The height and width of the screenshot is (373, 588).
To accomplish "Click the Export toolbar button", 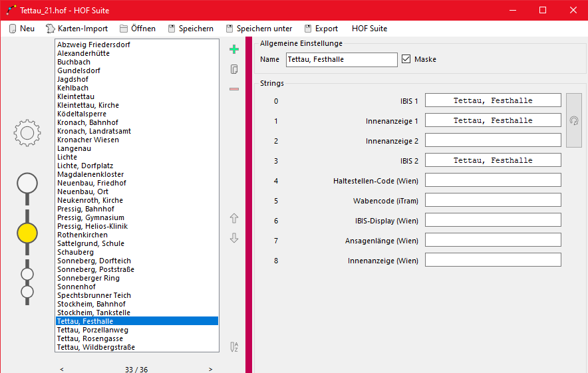I will click(321, 29).
